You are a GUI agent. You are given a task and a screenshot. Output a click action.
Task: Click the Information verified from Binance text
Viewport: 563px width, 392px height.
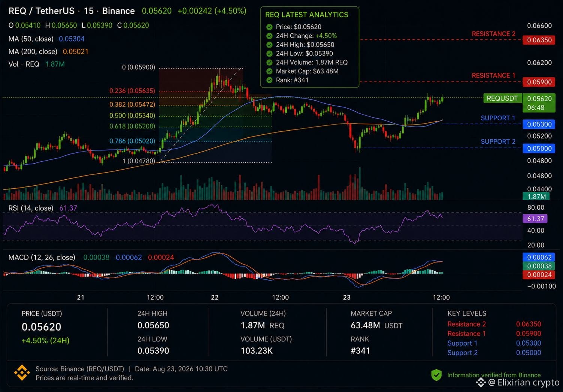pos(494,375)
